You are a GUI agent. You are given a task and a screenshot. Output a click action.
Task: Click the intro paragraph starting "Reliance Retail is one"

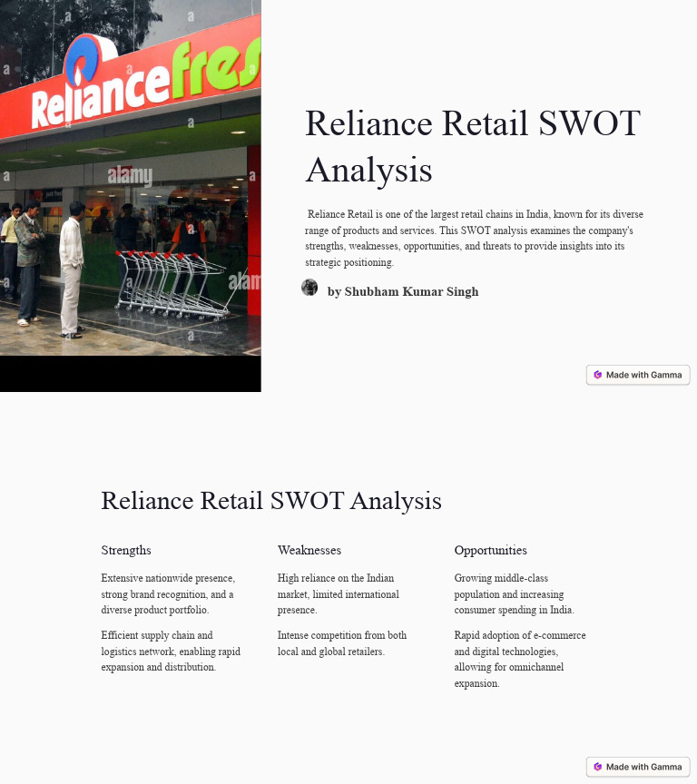[474, 238]
